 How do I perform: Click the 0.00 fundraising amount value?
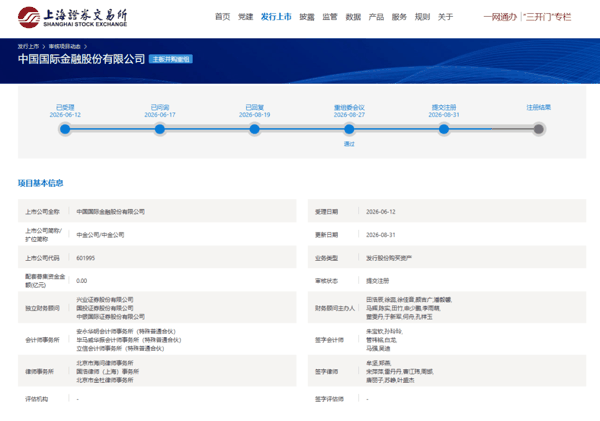(x=82, y=281)
